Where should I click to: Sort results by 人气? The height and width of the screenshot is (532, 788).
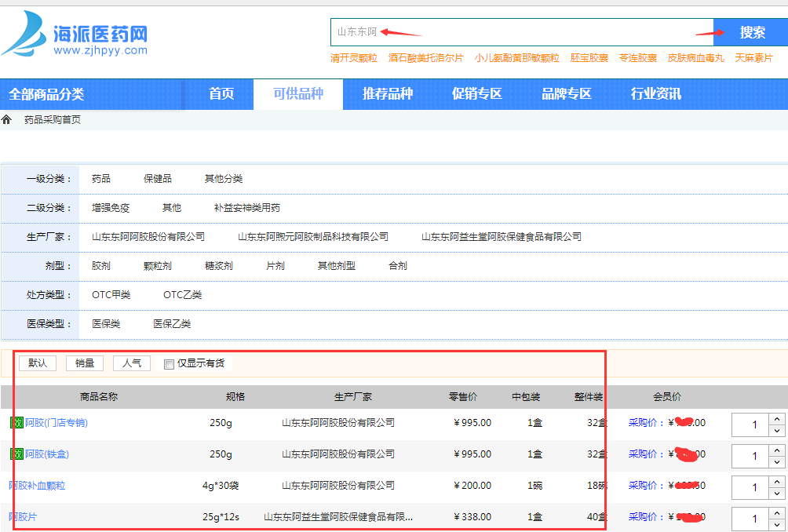tap(132, 363)
